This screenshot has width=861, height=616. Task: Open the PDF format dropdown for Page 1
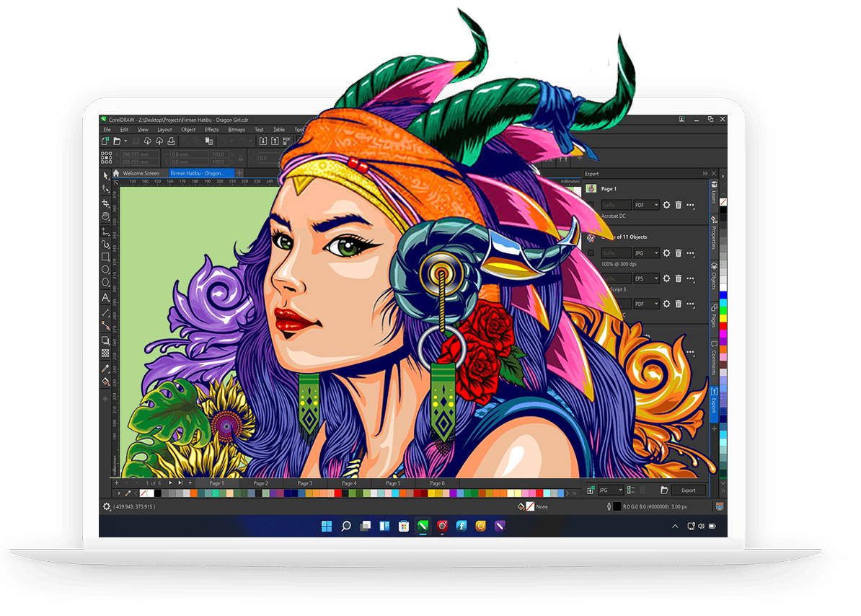646,205
